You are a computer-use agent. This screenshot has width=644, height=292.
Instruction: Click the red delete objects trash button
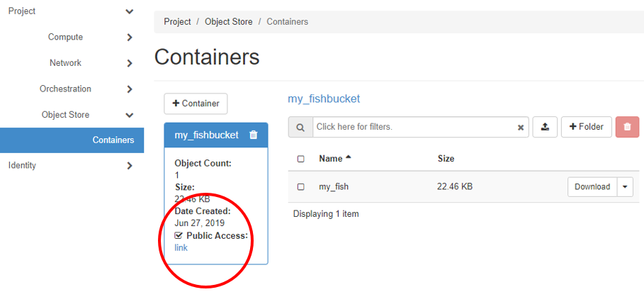(627, 127)
